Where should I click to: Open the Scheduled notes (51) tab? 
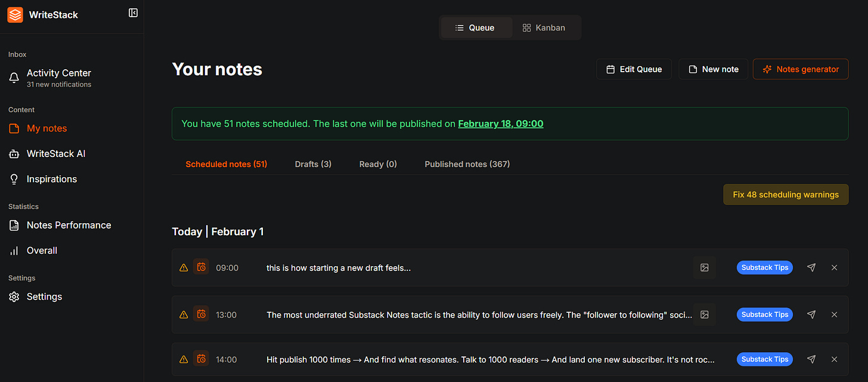point(227,164)
